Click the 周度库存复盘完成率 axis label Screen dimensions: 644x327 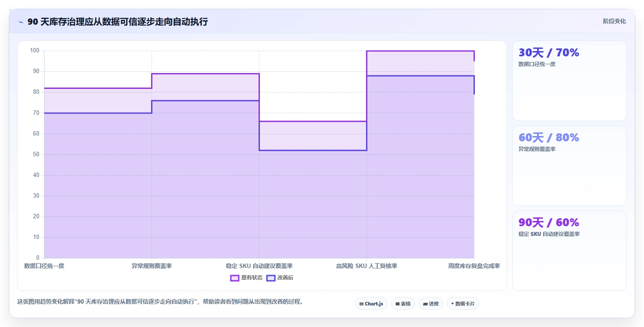point(474,266)
